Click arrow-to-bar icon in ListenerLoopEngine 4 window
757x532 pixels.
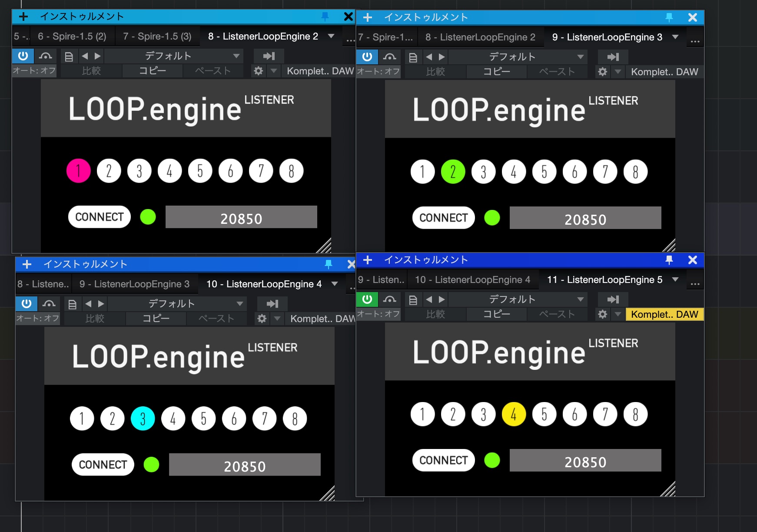[272, 304]
